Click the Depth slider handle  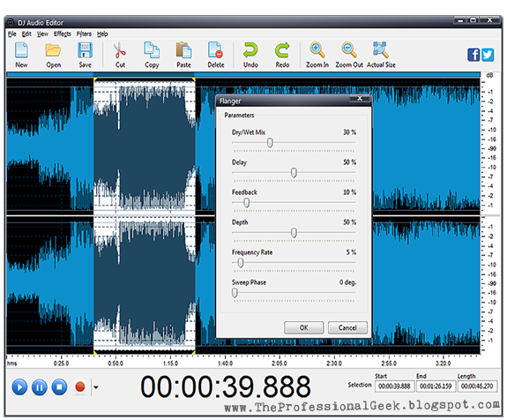click(294, 233)
